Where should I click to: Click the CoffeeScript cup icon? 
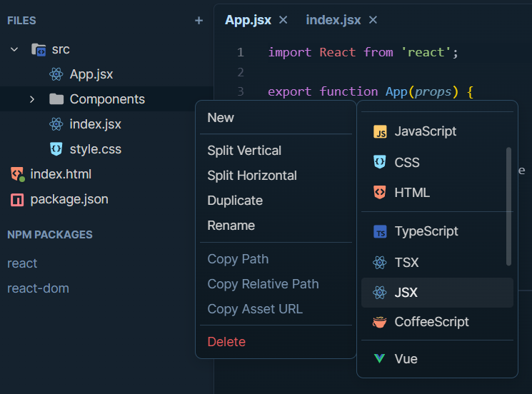(x=380, y=322)
